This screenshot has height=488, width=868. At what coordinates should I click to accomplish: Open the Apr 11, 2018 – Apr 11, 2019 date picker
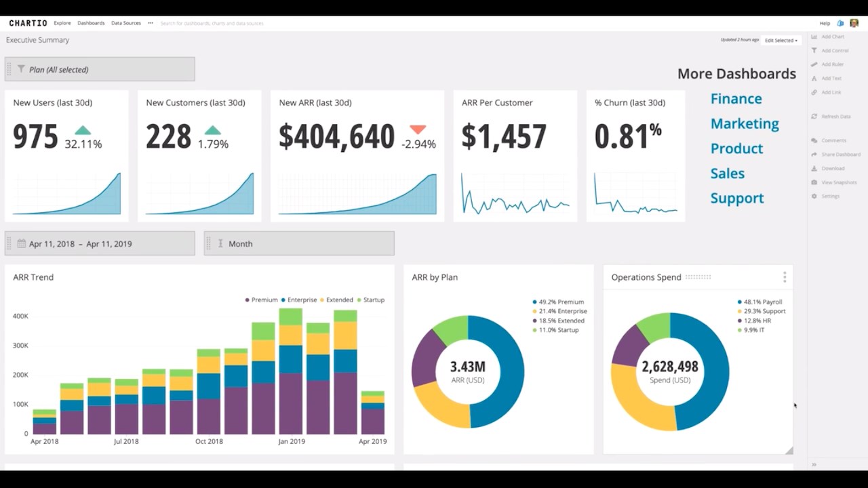click(x=100, y=243)
